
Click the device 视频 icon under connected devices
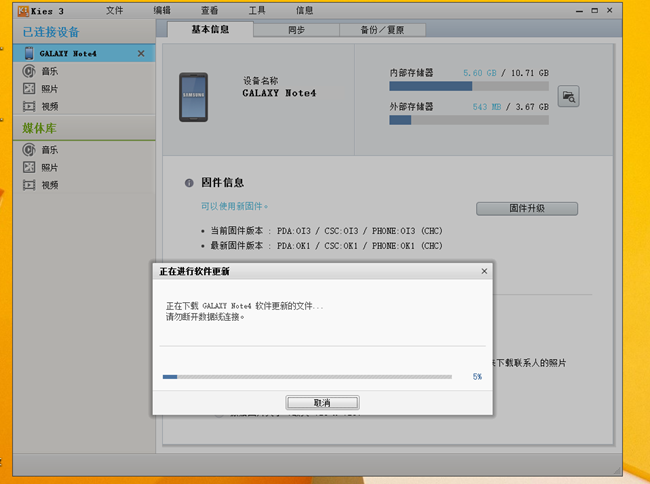coord(29,106)
